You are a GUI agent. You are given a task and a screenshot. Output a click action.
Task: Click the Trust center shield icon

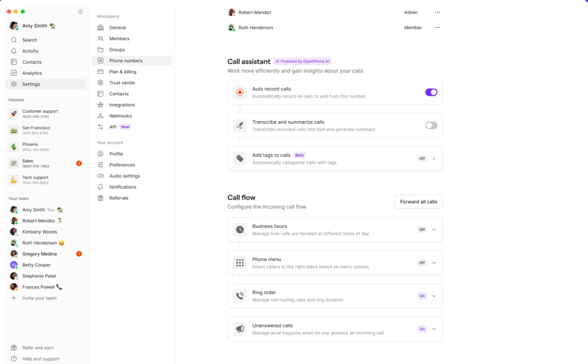[x=100, y=83]
